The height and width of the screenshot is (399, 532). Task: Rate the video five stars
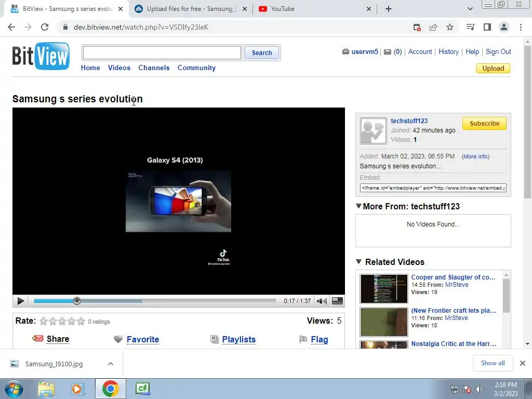81,321
